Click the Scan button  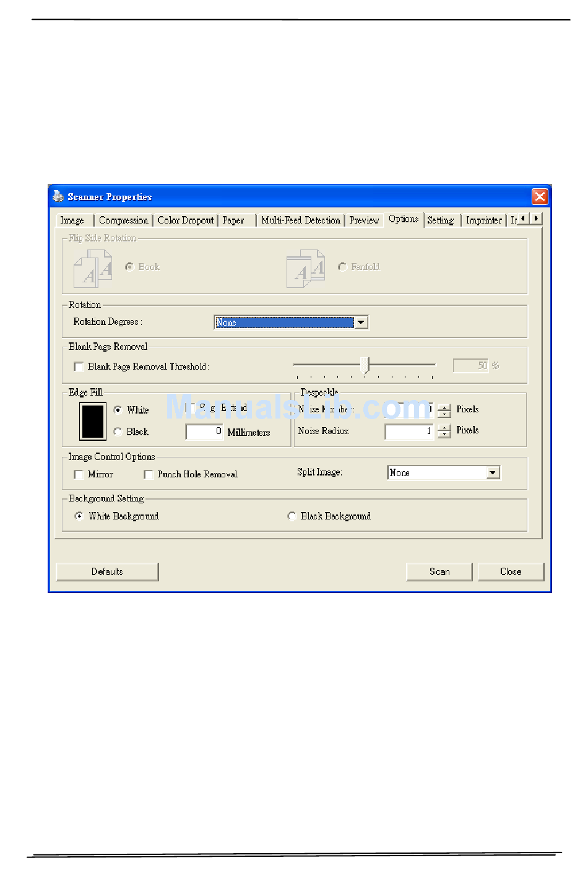click(x=439, y=571)
